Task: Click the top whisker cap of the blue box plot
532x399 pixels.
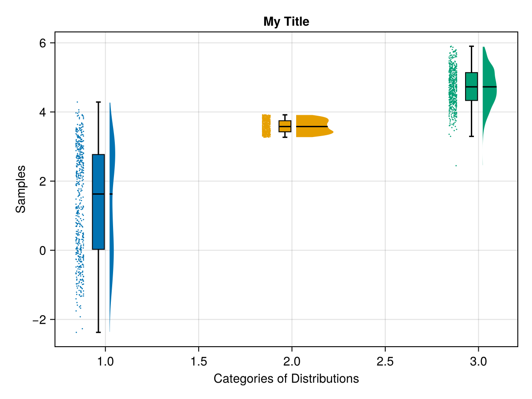Action: click(98, 102)
